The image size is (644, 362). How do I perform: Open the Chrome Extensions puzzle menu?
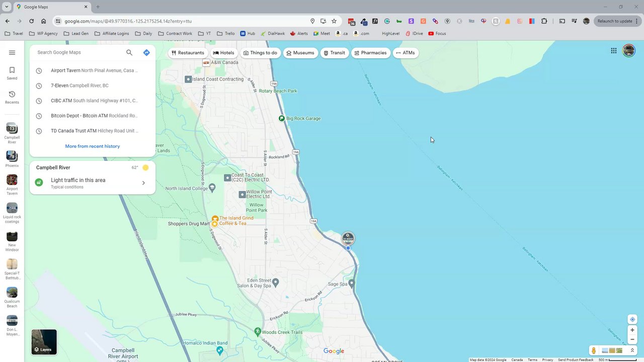(x=544, y=21)
